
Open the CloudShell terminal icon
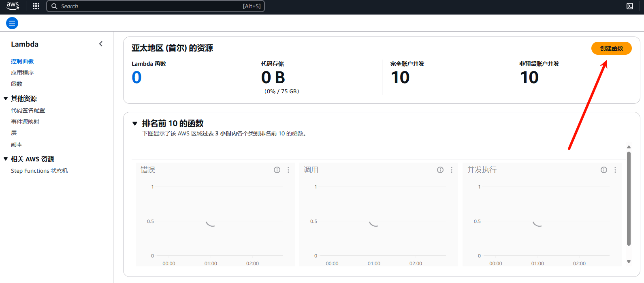630,6
